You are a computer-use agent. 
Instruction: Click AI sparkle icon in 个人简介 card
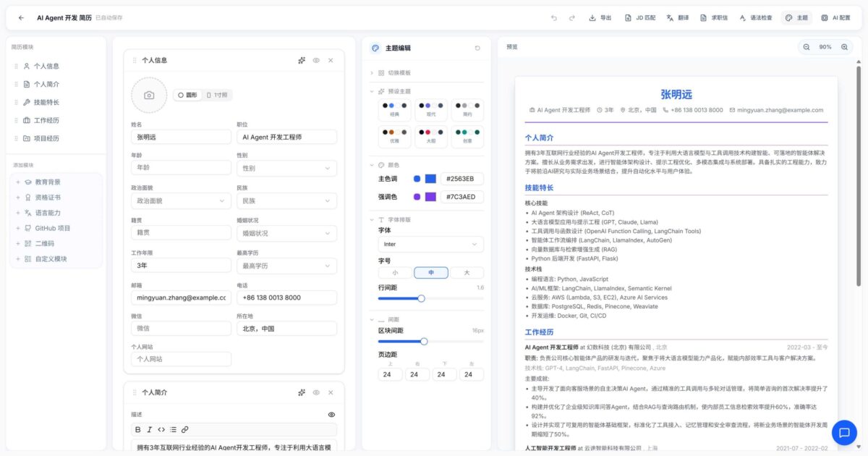[x=302, y=392]
